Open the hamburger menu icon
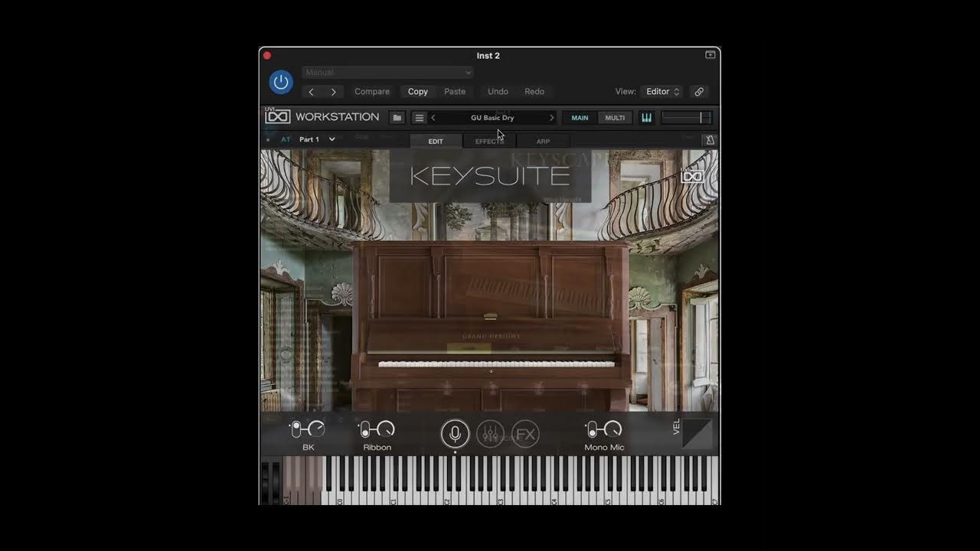980x551 pixels. click(419, 118)
